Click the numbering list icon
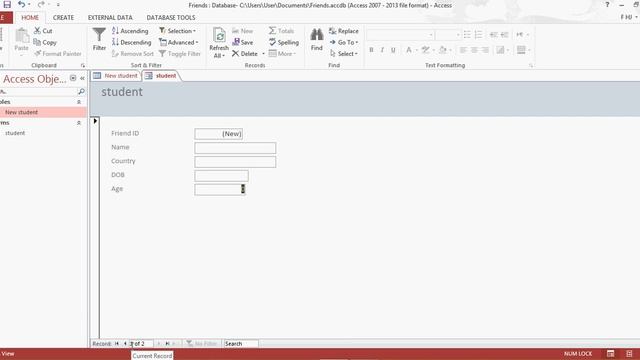This screenshot has width=640, height=360. pyautogui.click(x=478, y=35)
